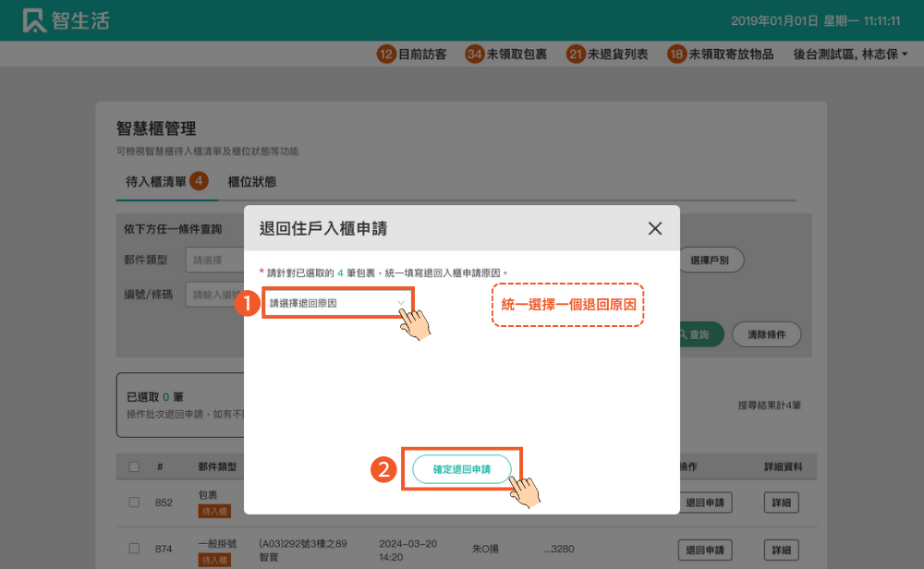Click into the 編號/條碼 input field

point(214,295)
